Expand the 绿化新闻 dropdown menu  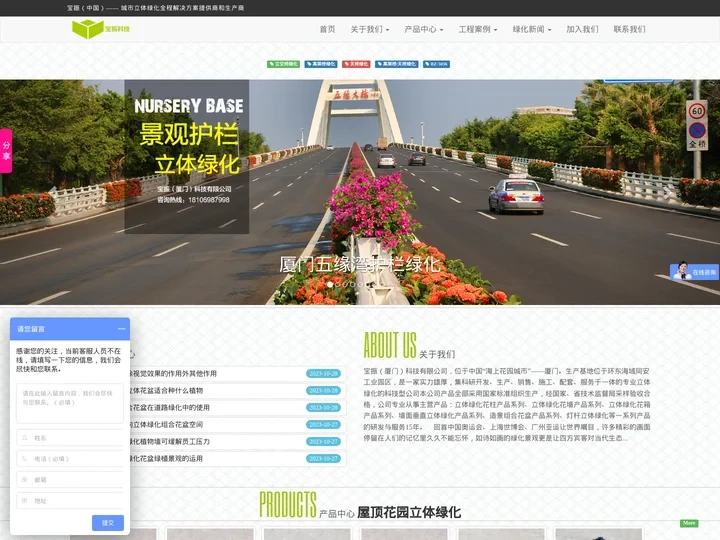(532, 29)
